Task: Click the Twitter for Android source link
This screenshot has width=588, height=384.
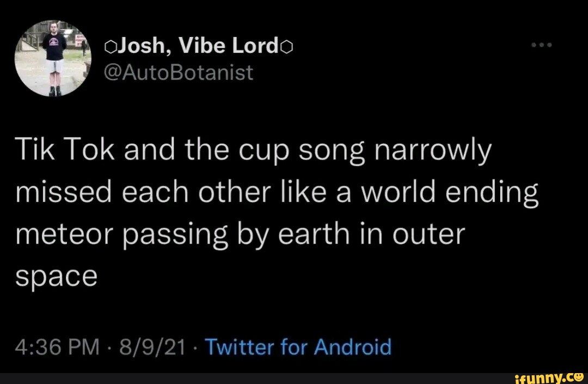Action: (297, 346)
